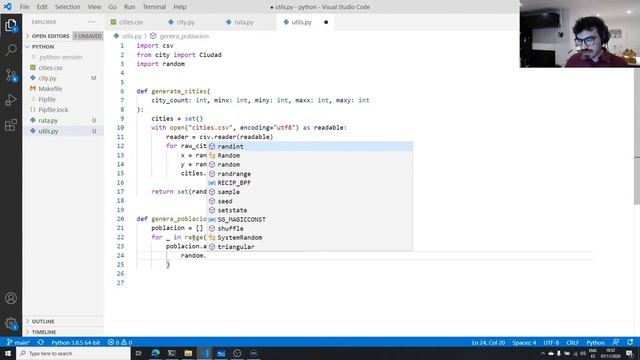640x360 pixels.
Task: Choose Random class from autocomplete list
Action: tap(310, 156)
